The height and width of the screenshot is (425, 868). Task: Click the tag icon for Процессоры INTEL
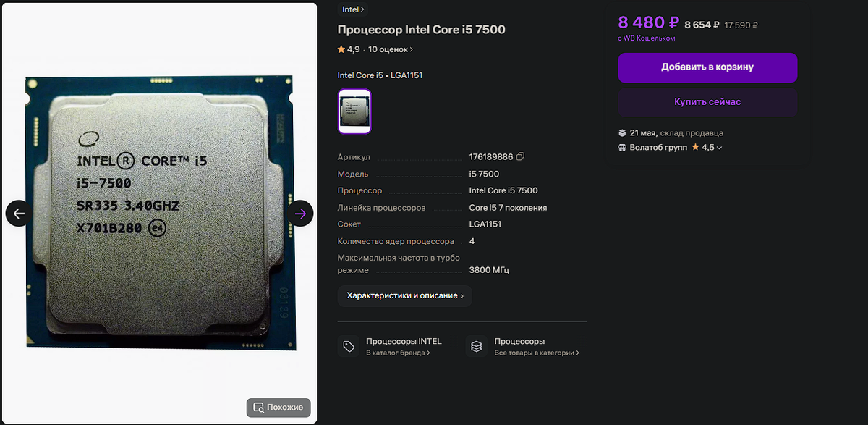pos(349,347)
